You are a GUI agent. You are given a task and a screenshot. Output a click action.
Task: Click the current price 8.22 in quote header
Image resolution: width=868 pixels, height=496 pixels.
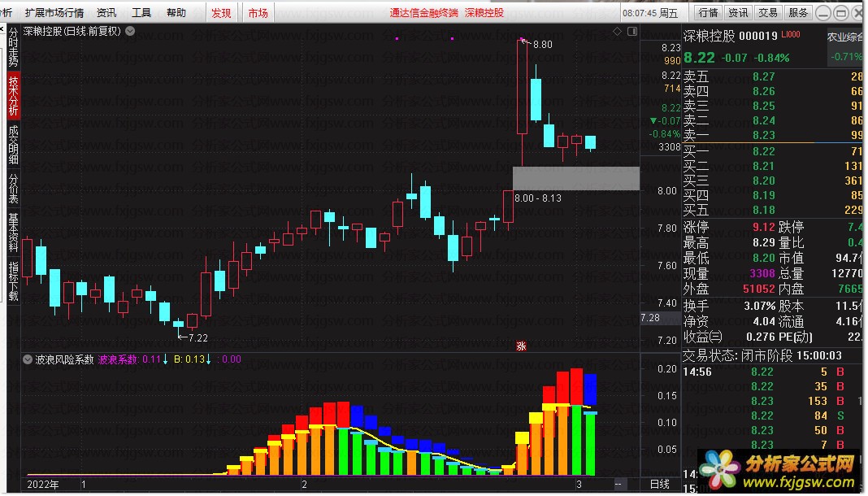(x=699, y=58)
